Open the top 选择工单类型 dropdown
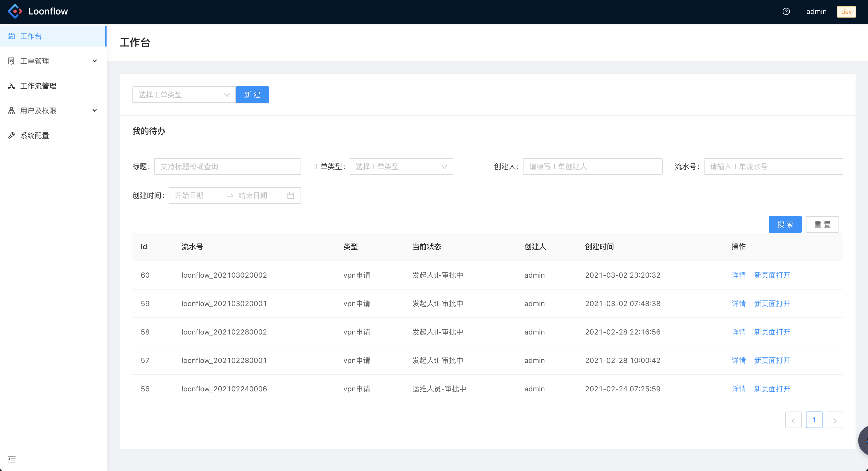Screen dimensions: 868x471 click(184, 95)
